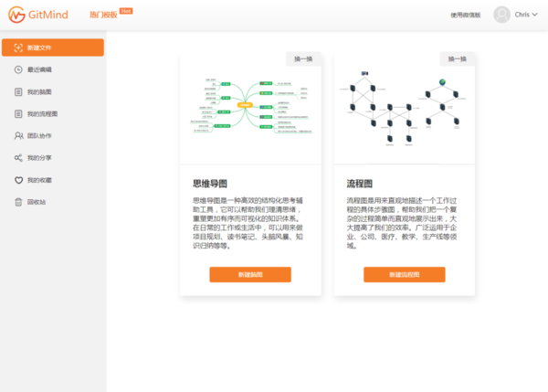
Task: Click 换一换 on the 思维导图 card
Action: click(303, 59)
